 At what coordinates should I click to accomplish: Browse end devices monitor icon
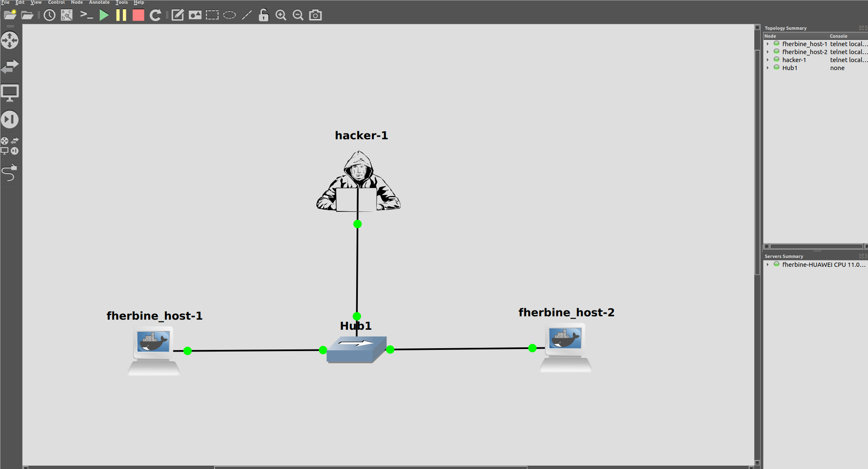[10, 93]
